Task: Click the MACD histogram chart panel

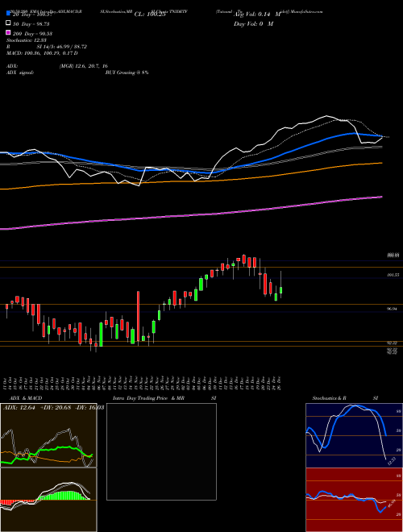Action: (x=48, y=500)
